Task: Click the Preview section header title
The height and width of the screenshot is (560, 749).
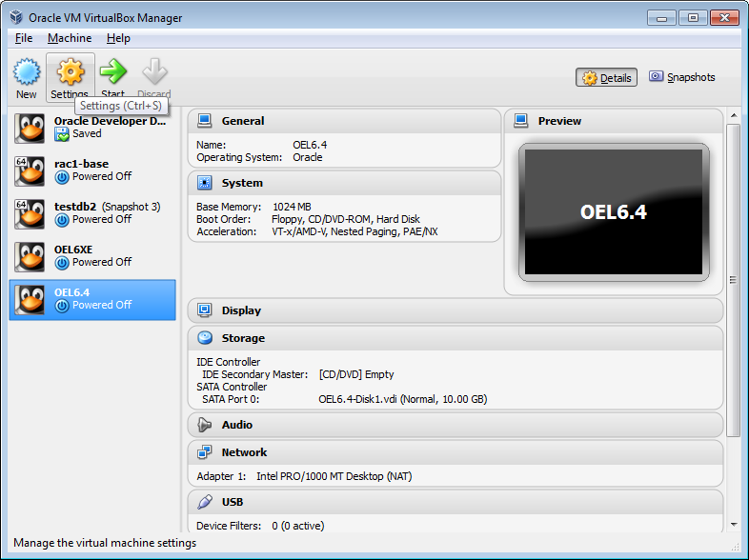Action: coord(559,121)
